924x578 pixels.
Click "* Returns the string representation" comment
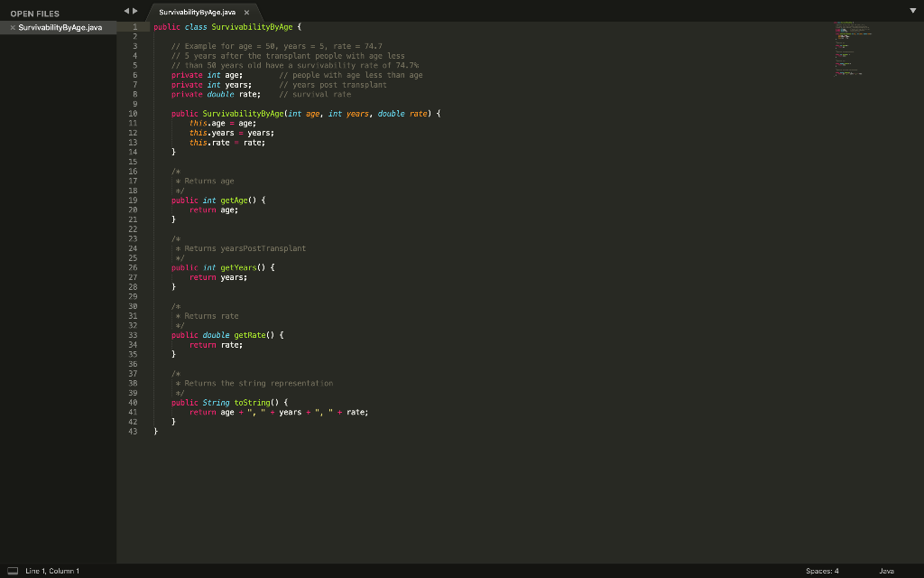coord(254,383)
